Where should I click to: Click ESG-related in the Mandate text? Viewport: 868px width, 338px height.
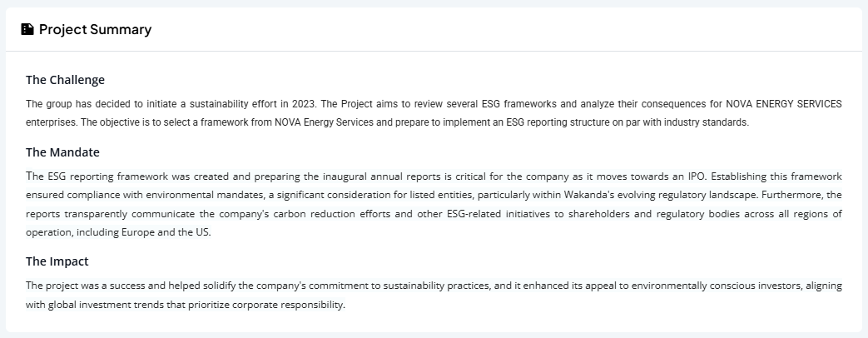point(474,214)
